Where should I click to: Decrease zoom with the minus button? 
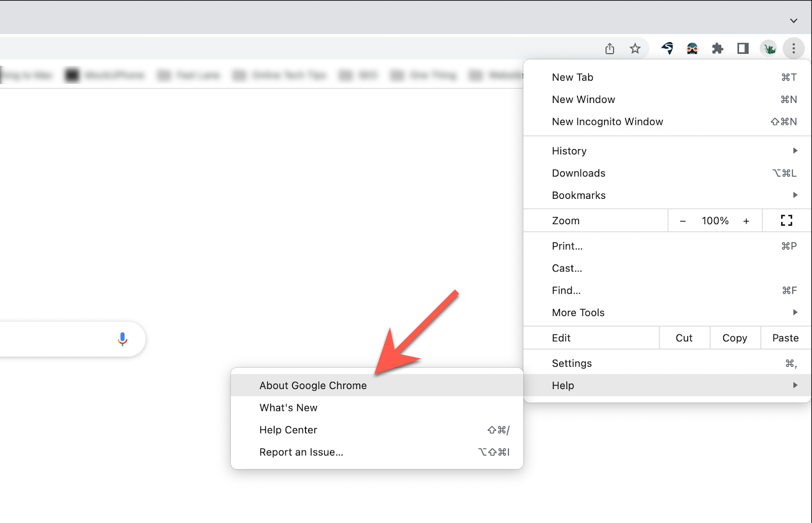tap(683, 221)
